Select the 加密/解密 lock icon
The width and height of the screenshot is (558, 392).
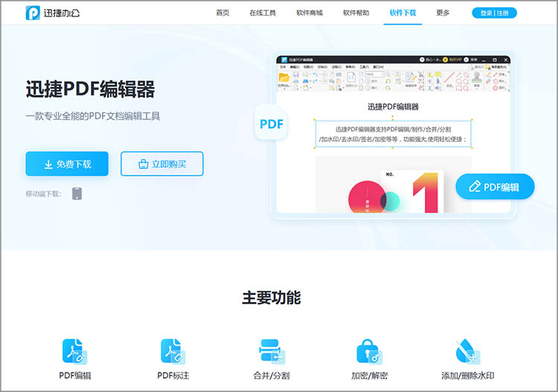369,351
